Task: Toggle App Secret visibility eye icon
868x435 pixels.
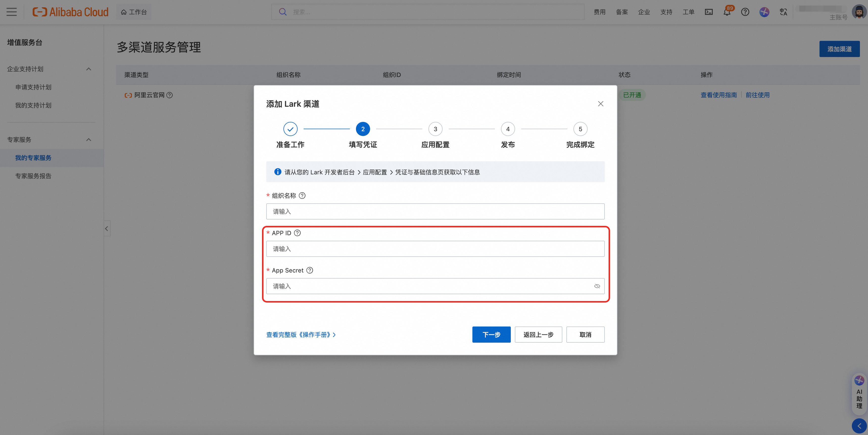Action: coord(597,286)
